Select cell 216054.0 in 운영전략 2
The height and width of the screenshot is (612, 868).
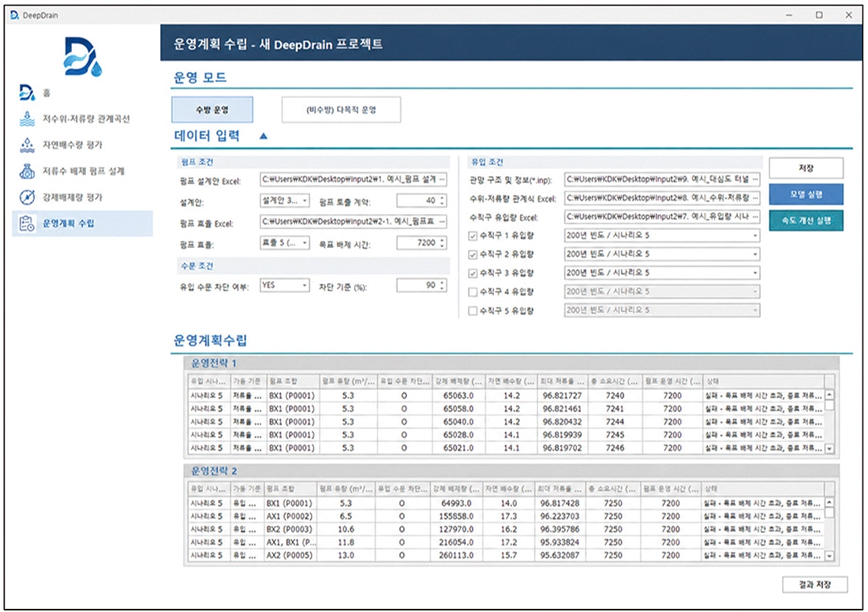click(457, 543)
